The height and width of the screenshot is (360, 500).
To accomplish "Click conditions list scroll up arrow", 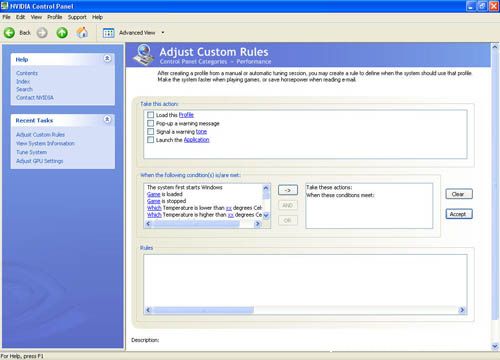I will pos(266,188).
